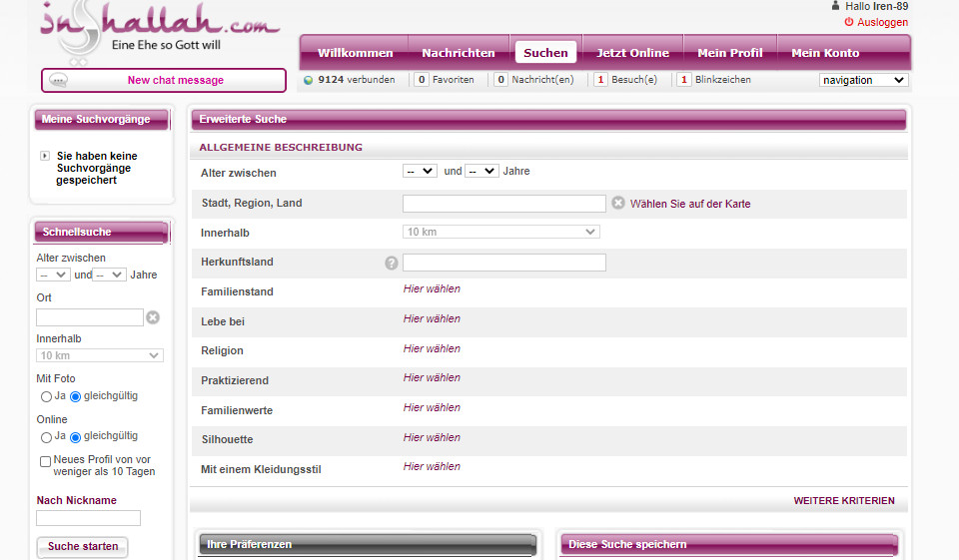The width and height of the screenshot is (959, 560).
Task: Check 'Neues Profil von vor weniger als 10 Tagen'
Action: 46,461
